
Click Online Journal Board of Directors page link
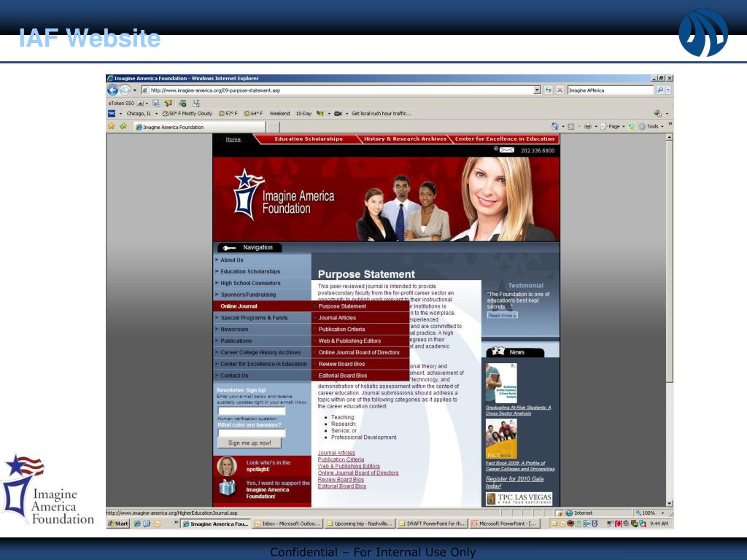(x=358, y=472)
